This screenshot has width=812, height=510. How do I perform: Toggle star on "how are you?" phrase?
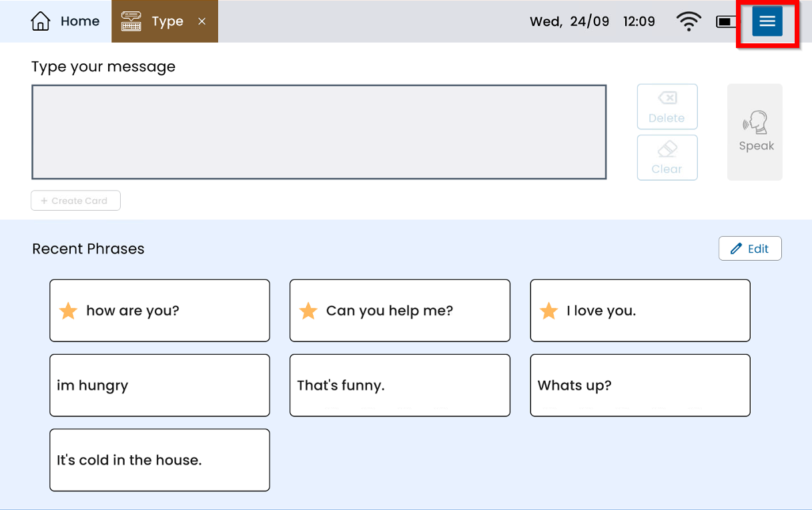pos(68,311)
